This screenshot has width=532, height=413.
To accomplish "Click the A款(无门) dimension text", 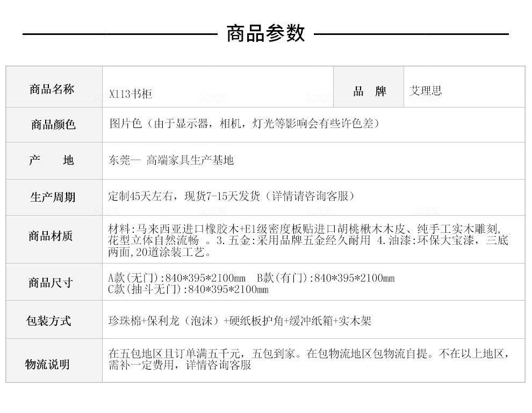I will tap(177, 278).
